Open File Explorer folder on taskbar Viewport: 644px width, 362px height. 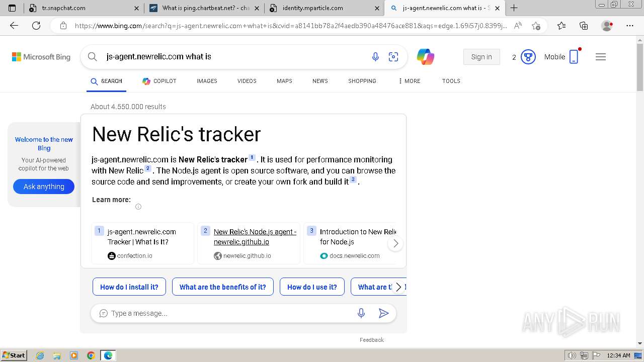57,355
